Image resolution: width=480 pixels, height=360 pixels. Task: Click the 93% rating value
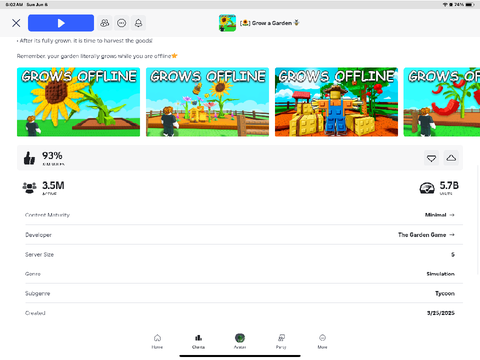coord(52,156)
